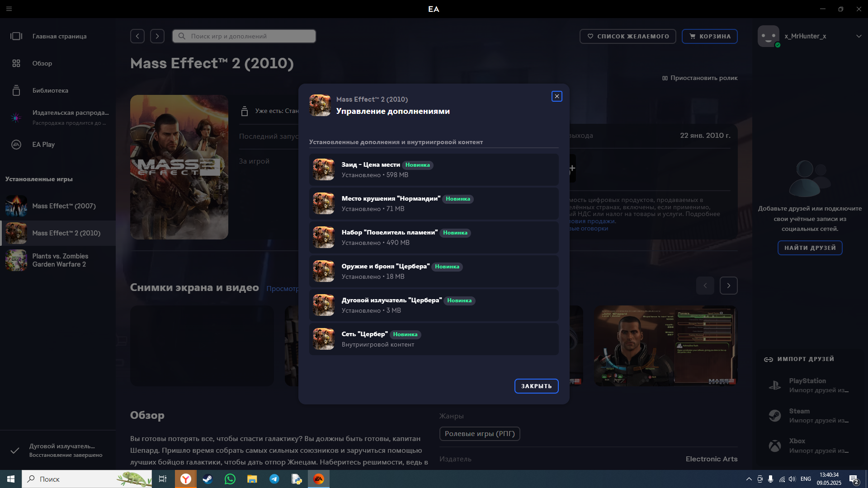This screenshot has width=868, height=488.
Task: Import friends from Steam
Action: [809, 416]
